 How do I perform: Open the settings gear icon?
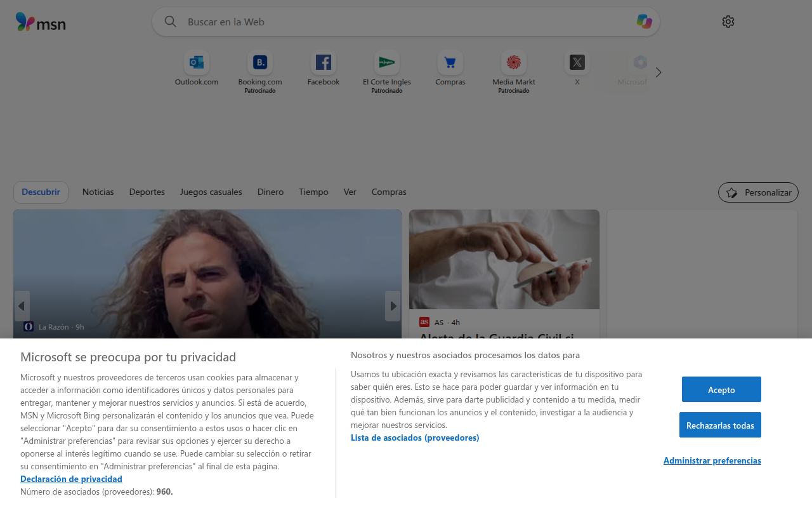pos(728,22)
